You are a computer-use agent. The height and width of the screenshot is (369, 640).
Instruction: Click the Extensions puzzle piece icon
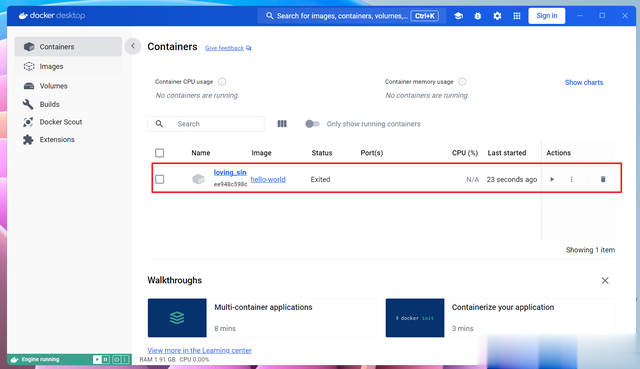click(28, 139)
